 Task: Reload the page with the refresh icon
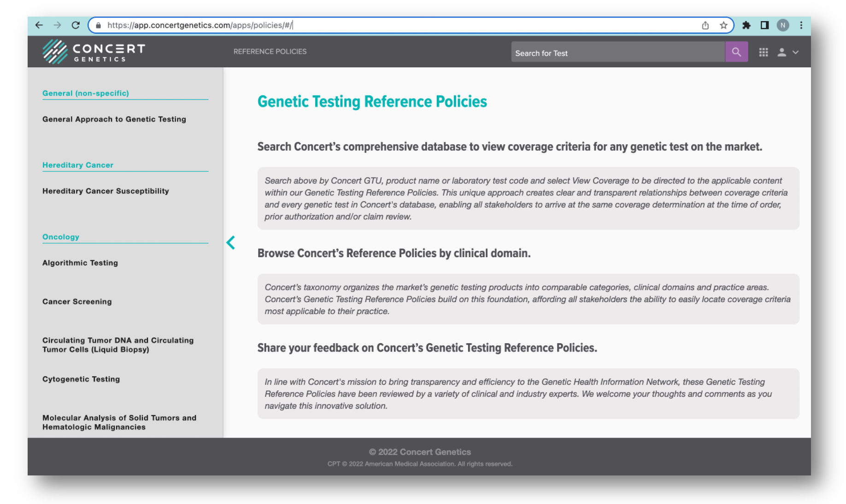pyautogui.click(x=76, y=25)
